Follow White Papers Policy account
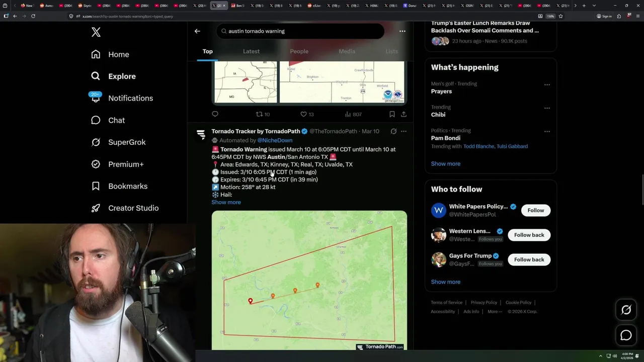 point(535,210)
